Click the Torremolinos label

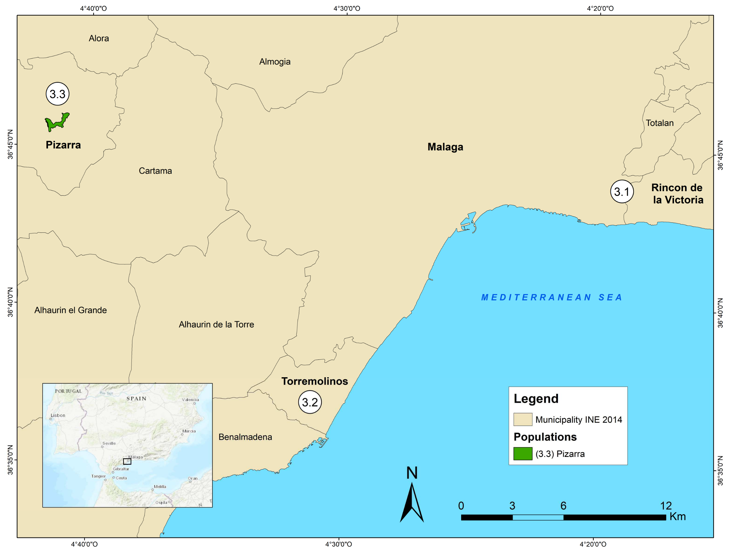(315, 381)
